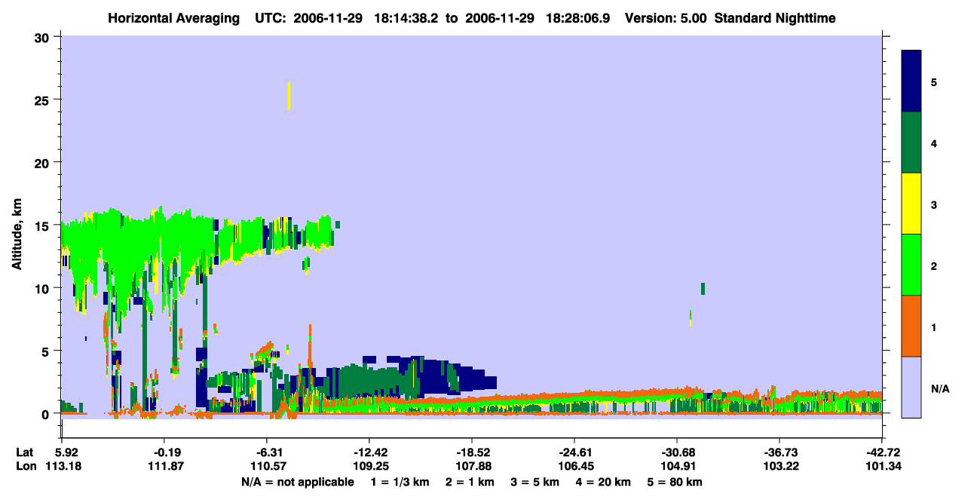Image resolution: width=980 pixels, height=503 pixels.
Task: Click the y-axis tick label '15'
Action: [x=44, y=225]
